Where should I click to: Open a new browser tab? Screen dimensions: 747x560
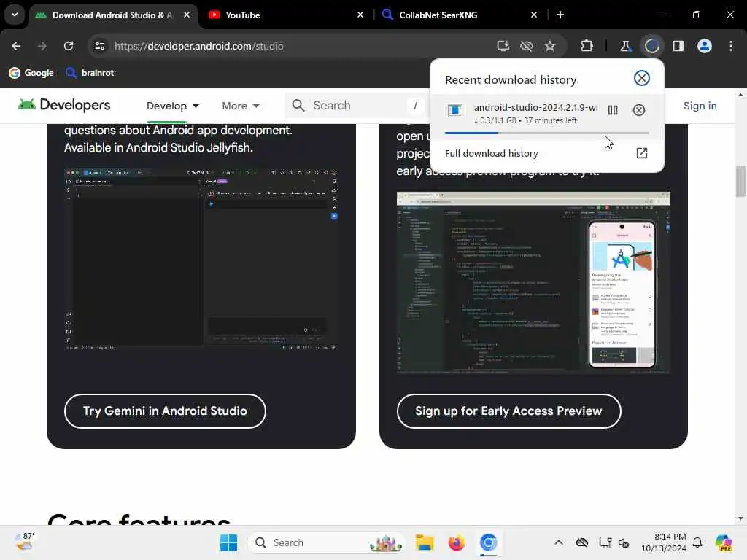[560, 15]
